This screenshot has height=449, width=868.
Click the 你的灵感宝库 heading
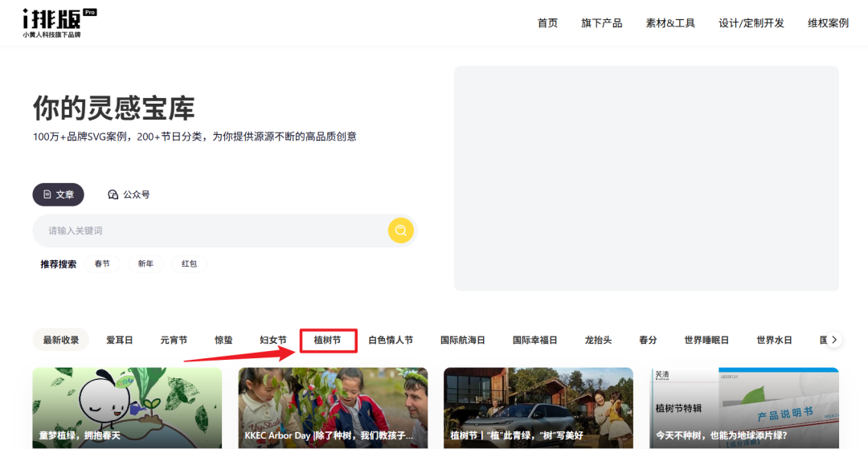(113, 108)
